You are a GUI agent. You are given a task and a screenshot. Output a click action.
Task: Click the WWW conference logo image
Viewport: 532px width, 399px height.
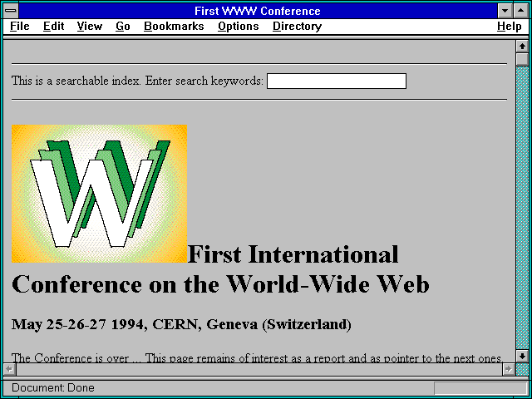(x=100, y=194)
